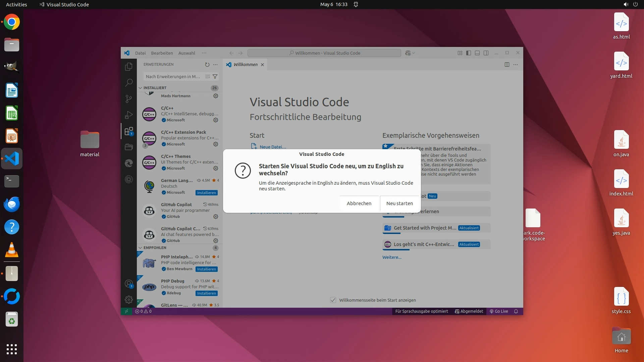Open Run and Debug view icon
This screenshot has height=362, width=644.
[128, 115]
